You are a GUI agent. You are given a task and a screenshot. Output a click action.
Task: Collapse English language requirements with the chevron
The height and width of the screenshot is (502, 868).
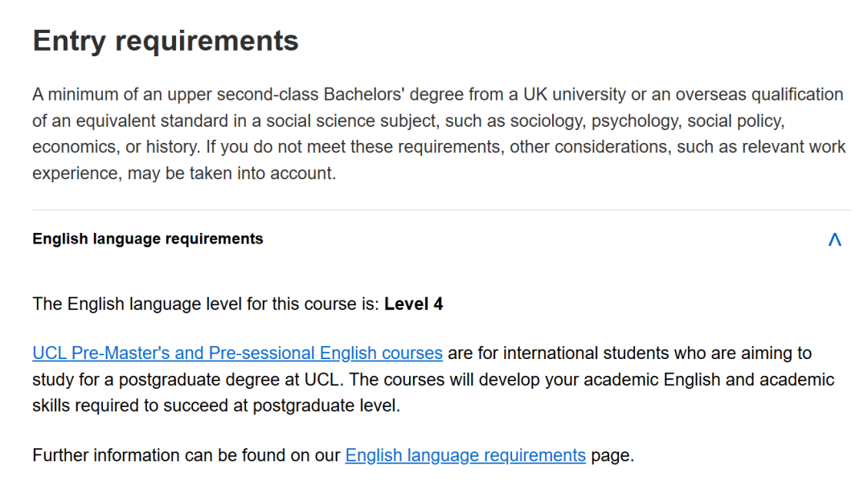coord(834,239)
